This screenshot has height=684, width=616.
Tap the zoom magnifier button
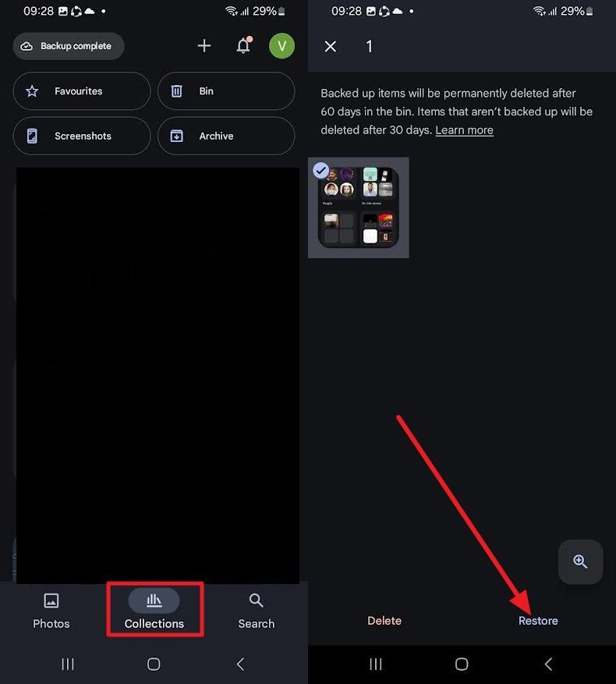tap(580, 562)
